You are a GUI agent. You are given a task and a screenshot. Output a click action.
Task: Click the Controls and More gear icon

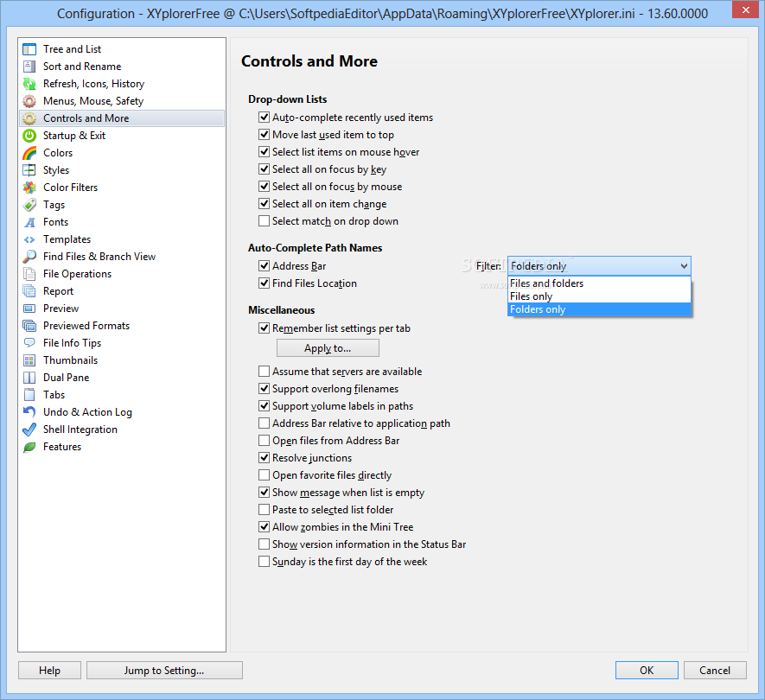click(x=29, y=118)
